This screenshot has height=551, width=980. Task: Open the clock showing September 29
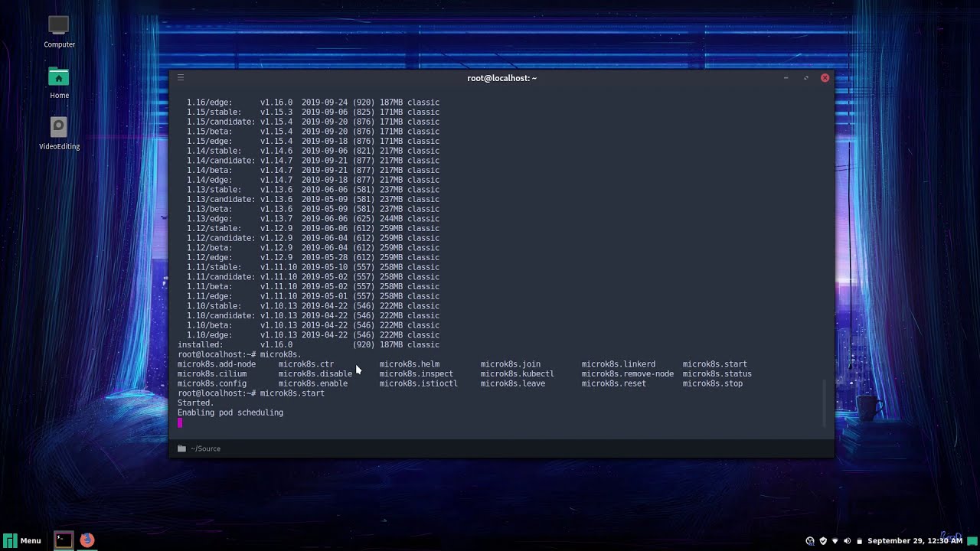click(x=914, y=541)
